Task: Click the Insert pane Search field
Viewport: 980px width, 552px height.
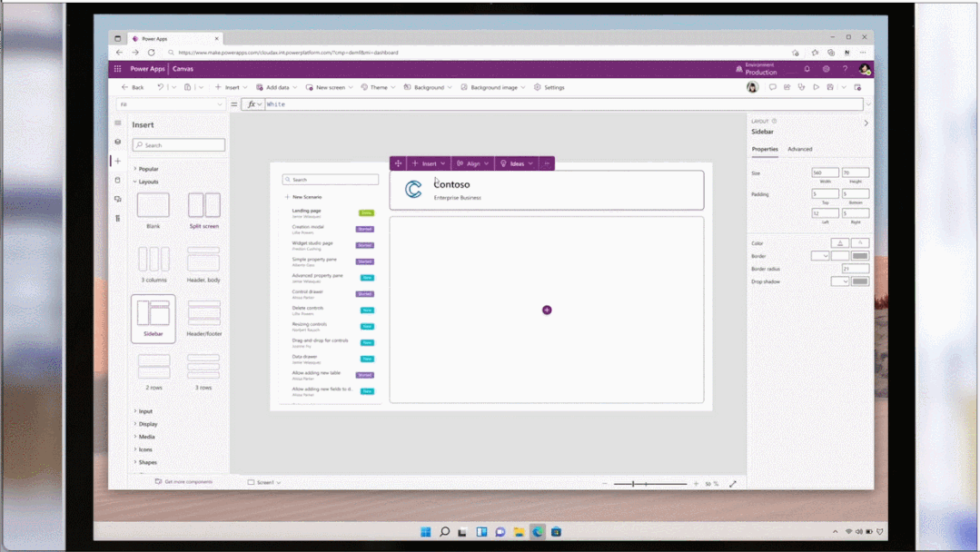Action: (179, 145)
